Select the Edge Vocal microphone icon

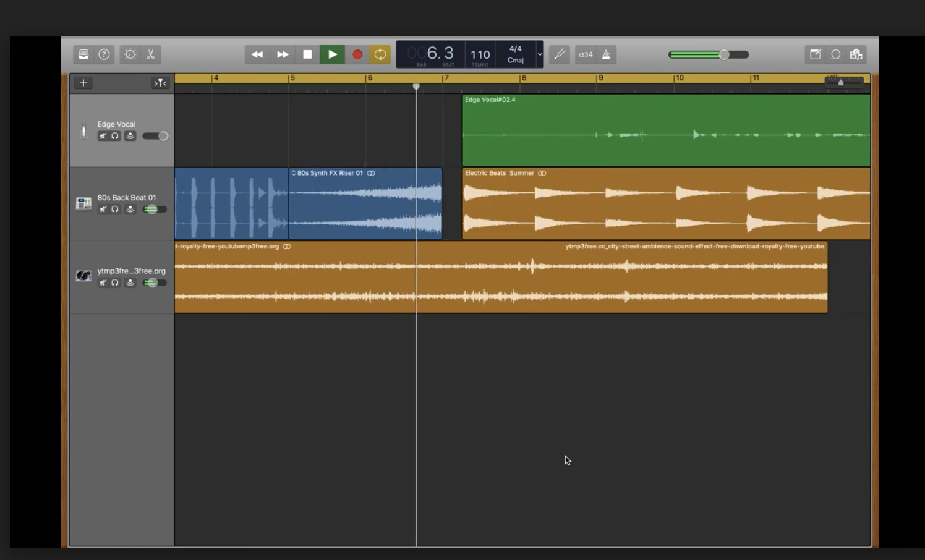[83, 130]
